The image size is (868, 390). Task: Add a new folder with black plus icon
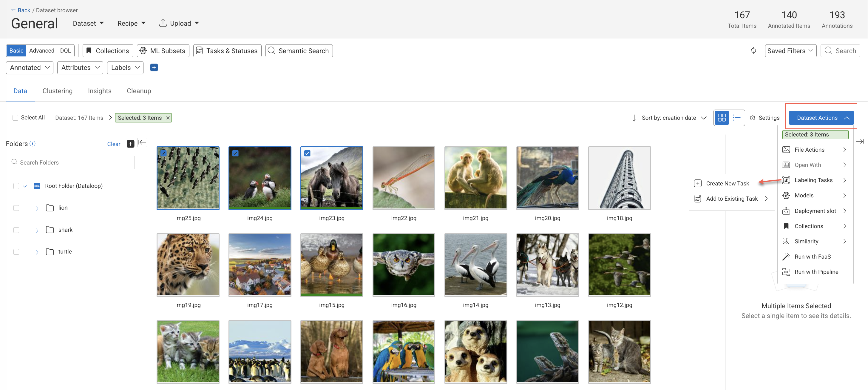coord(130,144)
